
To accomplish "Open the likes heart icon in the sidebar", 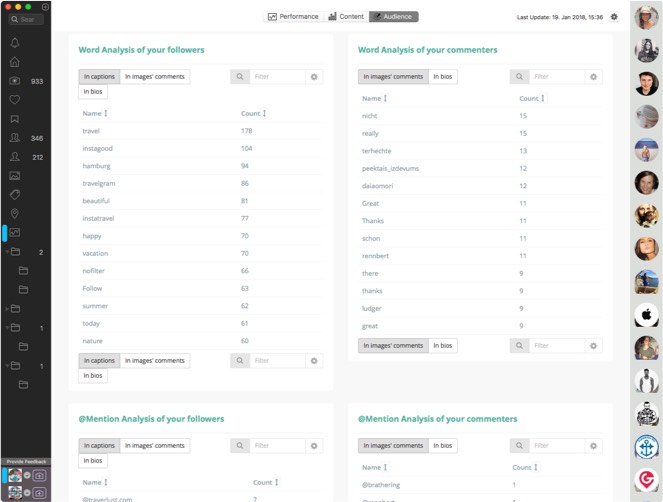I will point(15,100).
